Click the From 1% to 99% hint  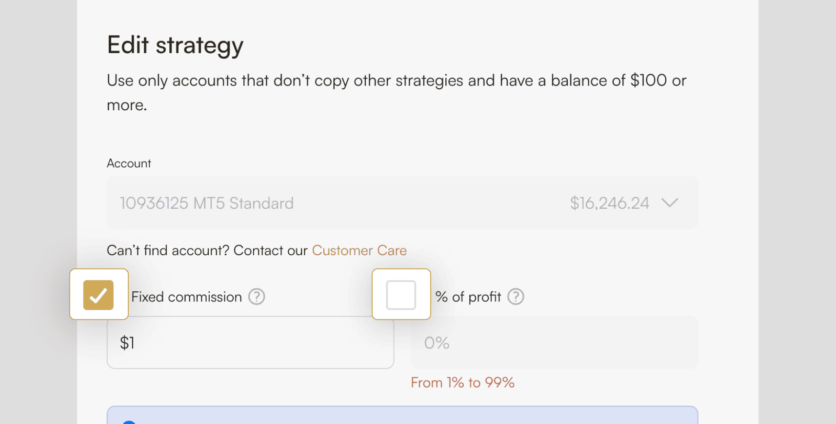[x=462, y=382]
